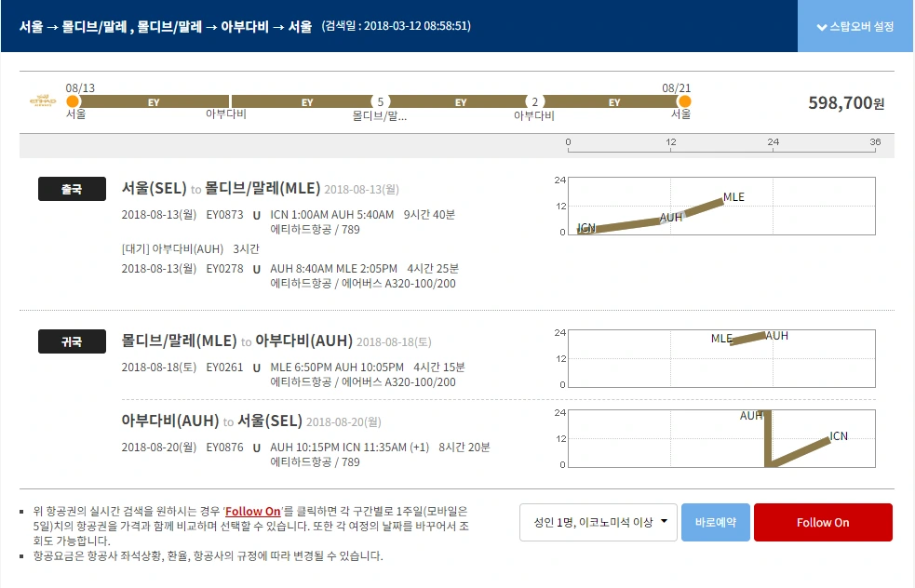The height and width of the screenshot is (588, 915).
Task: Click the ICN to MLE outbound flight chart
Action: pyautogui.click(x=722, y=204)
